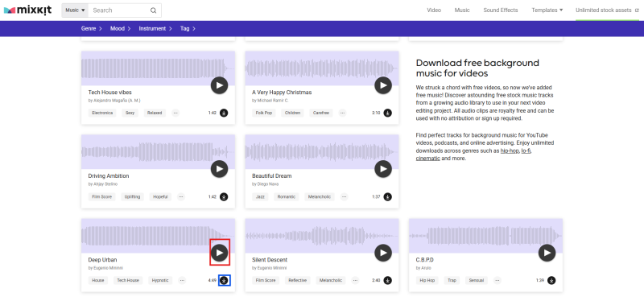Select the Children tag
Image resolution: width=644 pixels, height=297 pixels.
tap(293, 113)
